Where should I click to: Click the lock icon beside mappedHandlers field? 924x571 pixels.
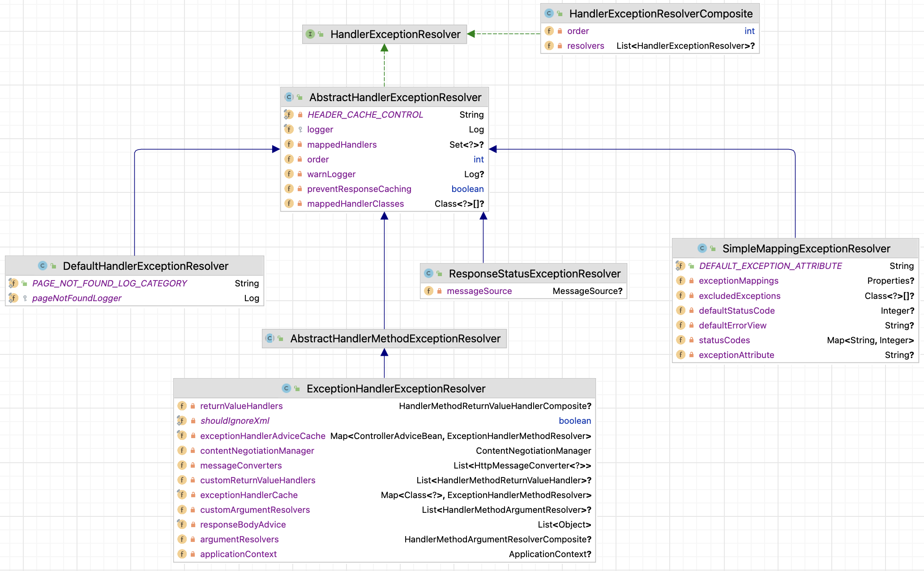click(300, 145)
